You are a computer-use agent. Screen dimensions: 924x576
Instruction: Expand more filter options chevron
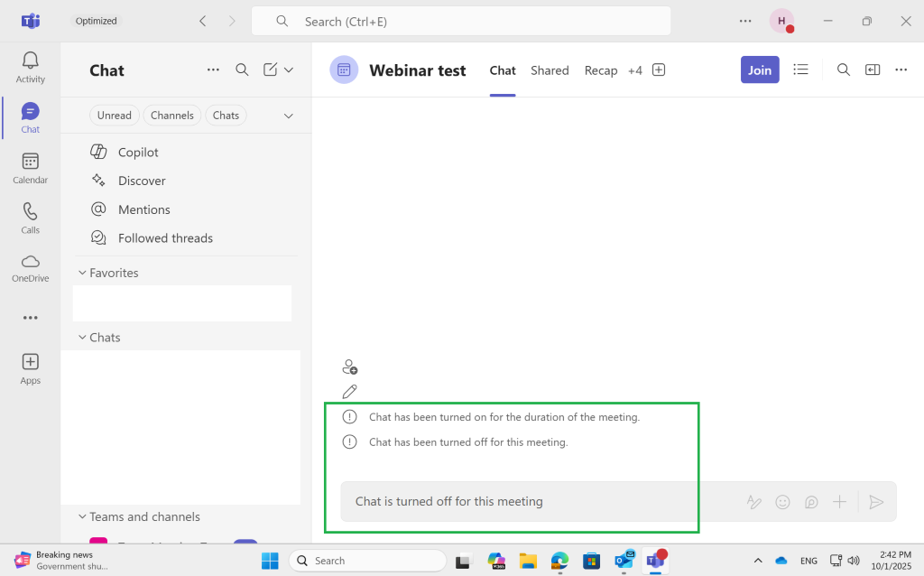pos(289,116)
